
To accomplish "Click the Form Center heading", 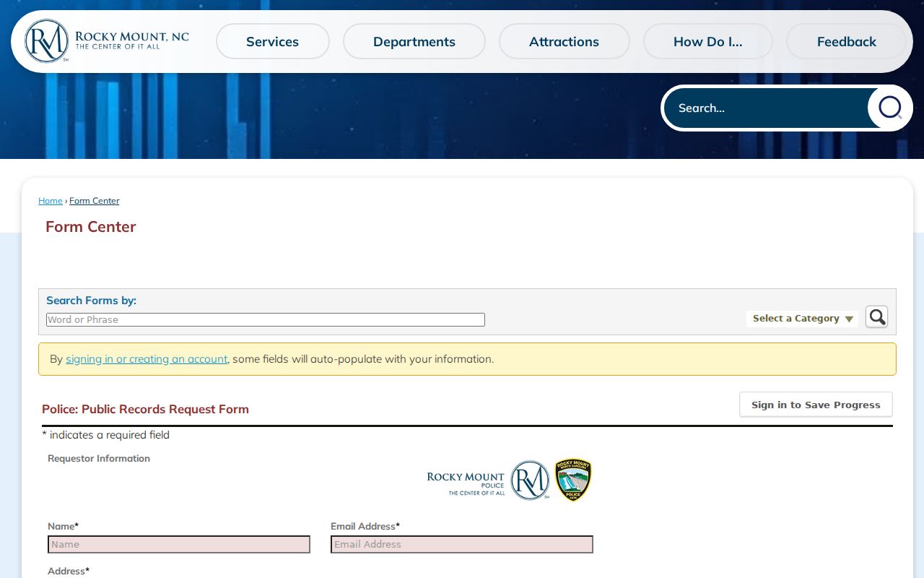I will tap(91, 227).
